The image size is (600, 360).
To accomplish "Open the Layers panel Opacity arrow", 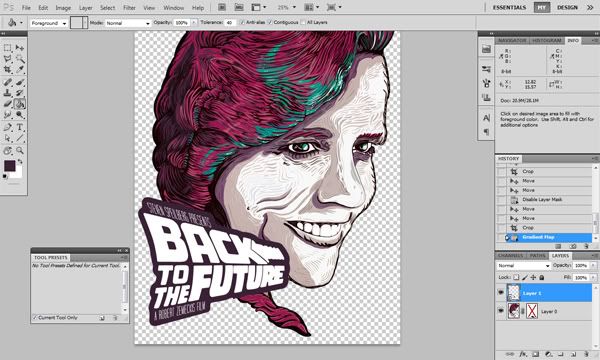I will (x=593, y=266).
